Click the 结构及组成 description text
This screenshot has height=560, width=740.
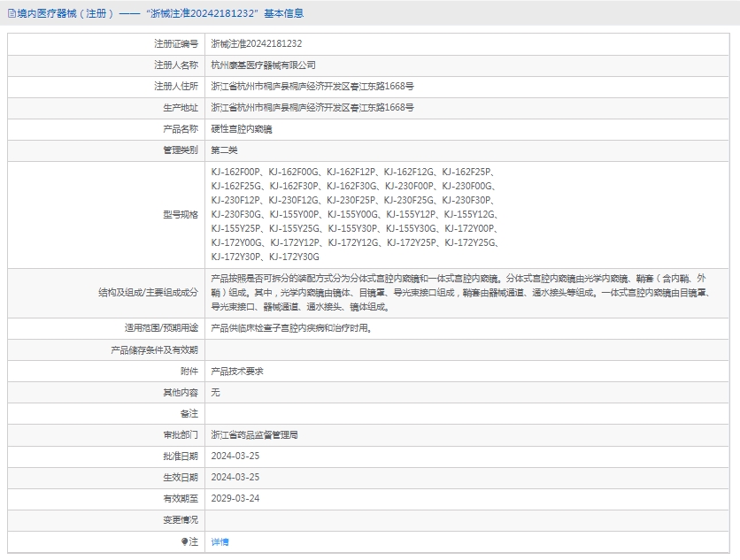(460, 292)
